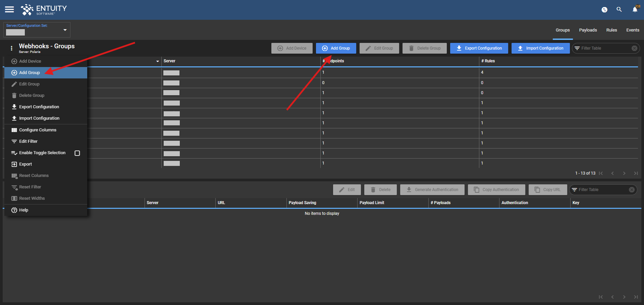
Task: Click the Add Device toolbar button
Action: click(x=292, y=48)
